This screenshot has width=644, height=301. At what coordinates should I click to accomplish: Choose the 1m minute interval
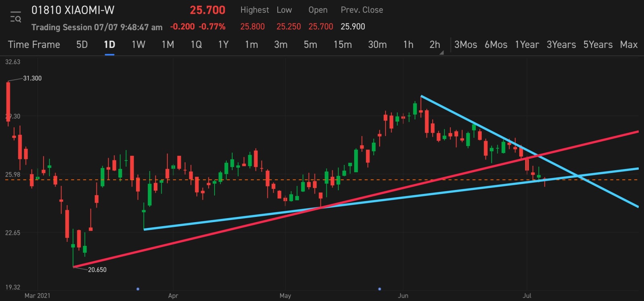click(252, 45)
